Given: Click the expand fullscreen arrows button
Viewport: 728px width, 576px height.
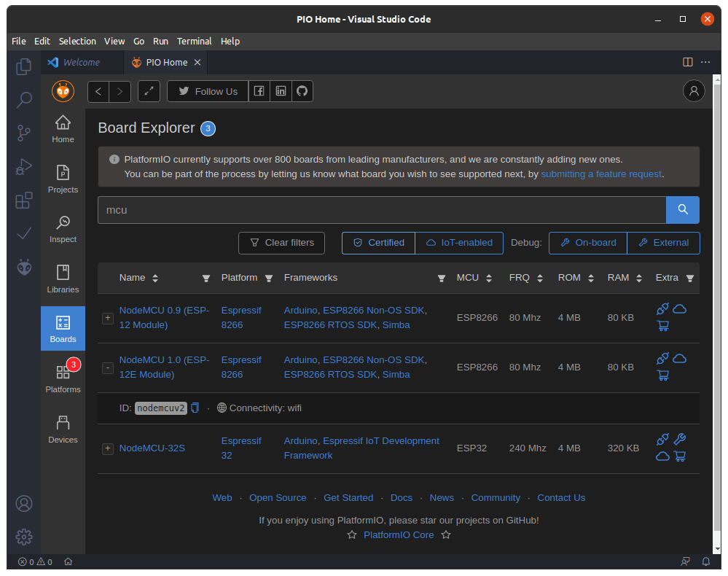Looking at the screenshot, I should (149, 92).
